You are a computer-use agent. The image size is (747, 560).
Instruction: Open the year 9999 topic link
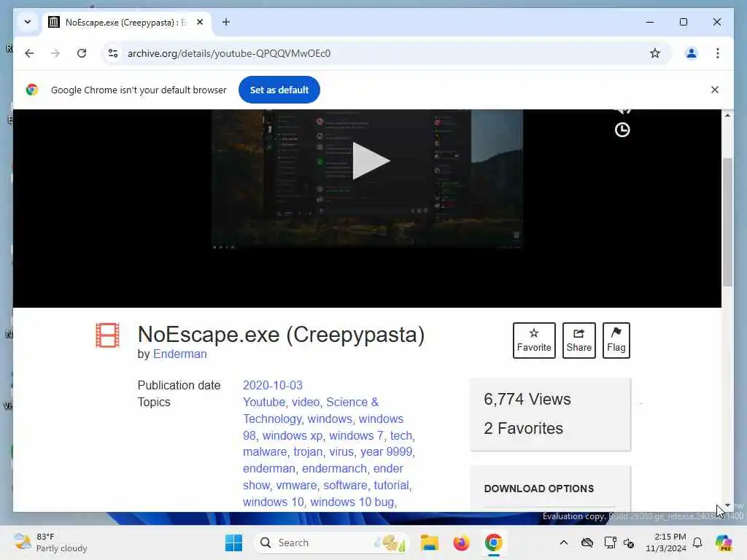[387, 451]
